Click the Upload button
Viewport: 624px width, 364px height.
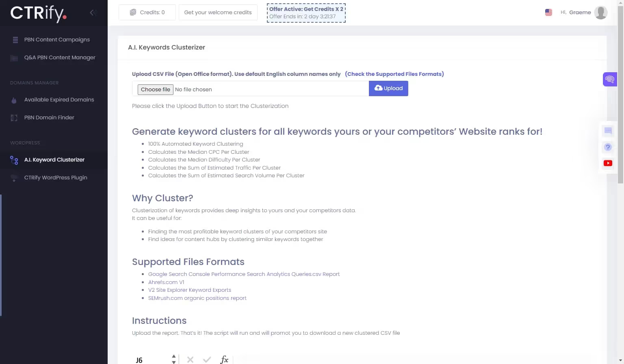pyautogui.click(x=388, y=88)
